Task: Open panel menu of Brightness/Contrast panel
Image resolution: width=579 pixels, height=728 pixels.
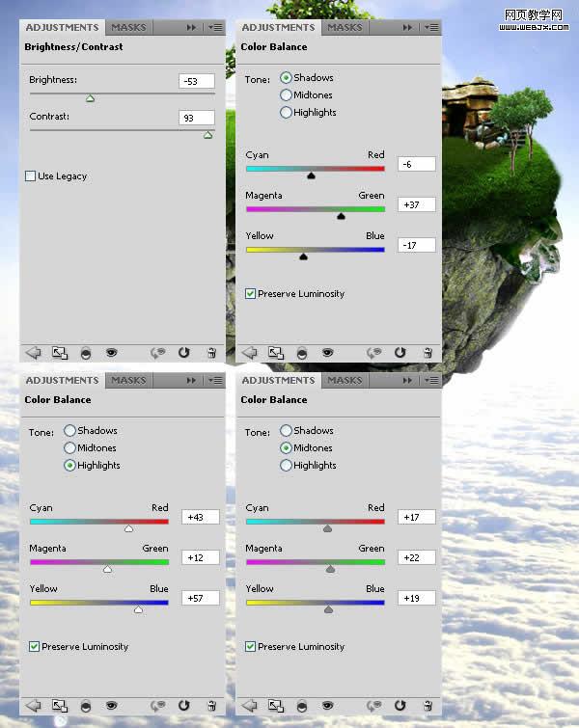Action: (x=215, y=27)
